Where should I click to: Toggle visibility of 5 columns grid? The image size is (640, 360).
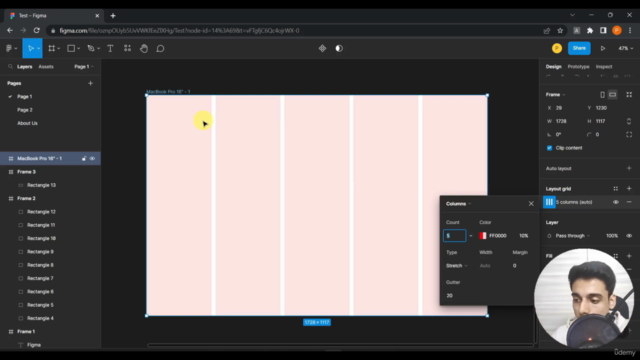[616, 202]
